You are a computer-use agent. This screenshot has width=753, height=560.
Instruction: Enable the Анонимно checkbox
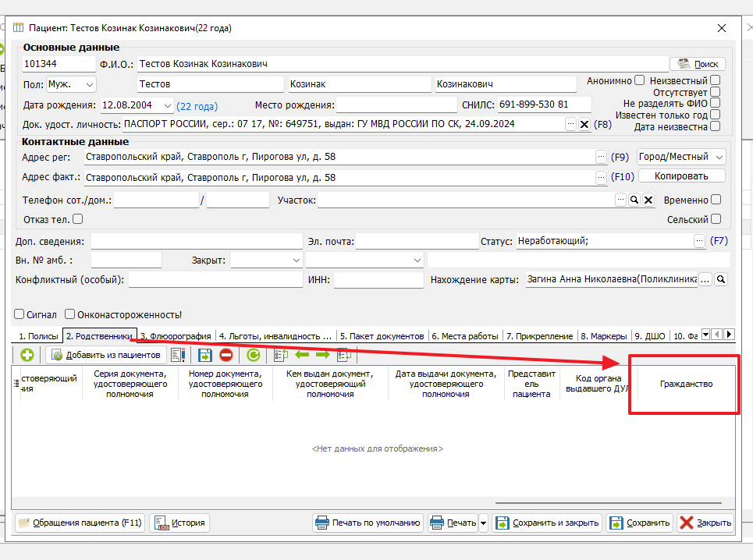point(639,80)
